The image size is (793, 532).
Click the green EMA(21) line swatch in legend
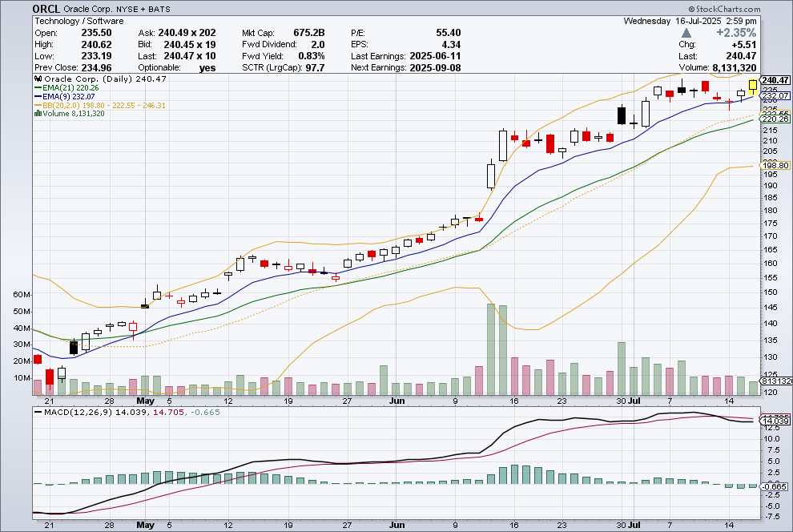[38, 88]
